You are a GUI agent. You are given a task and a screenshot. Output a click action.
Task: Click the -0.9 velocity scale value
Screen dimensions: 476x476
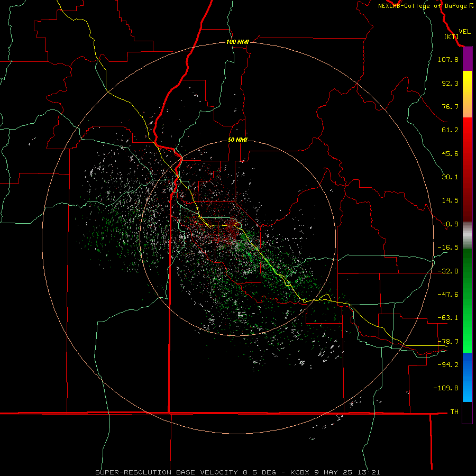[450, 224]
